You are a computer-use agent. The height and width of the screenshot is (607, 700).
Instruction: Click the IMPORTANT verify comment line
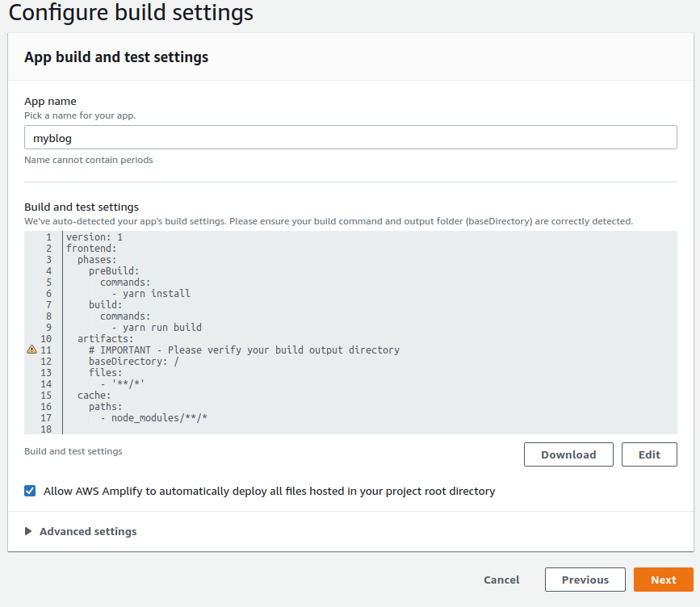(x=244, y=350)
